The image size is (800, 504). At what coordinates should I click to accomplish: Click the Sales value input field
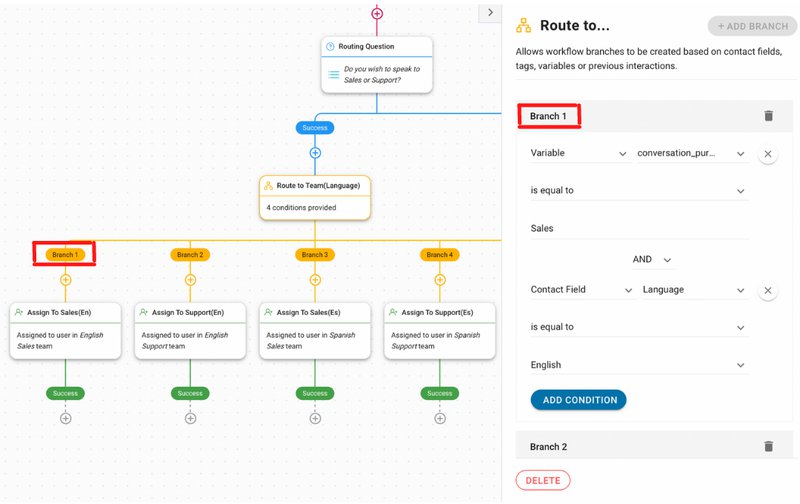click(x=638, y=228)
